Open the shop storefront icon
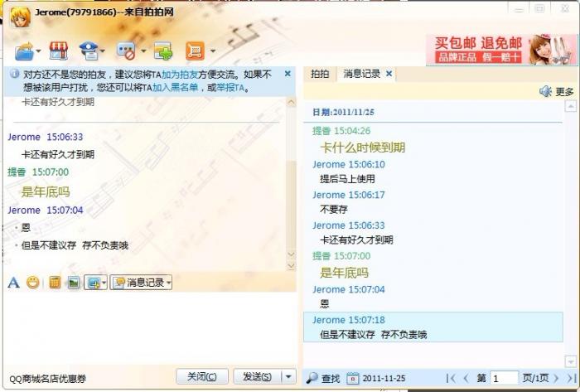This screenshot has height=392, width=580. click(x=59, y=51)
